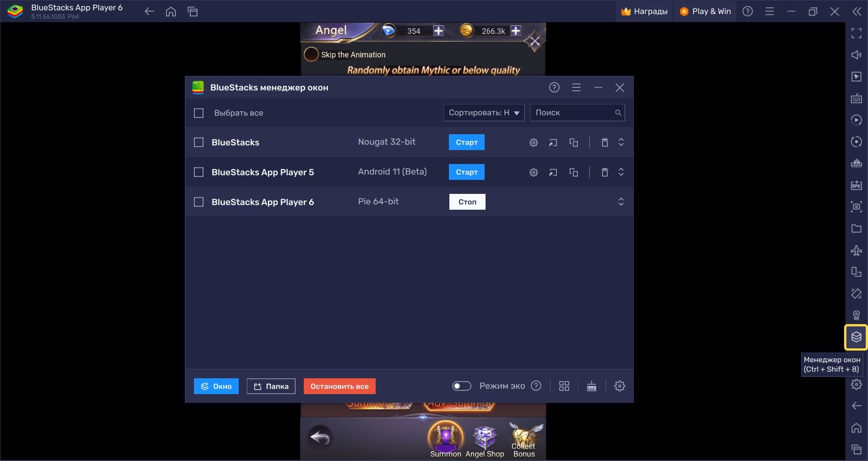This screenshot has width=868, height=461.
Task: Toggle Режим эко switch
Action: coord(462,386)
